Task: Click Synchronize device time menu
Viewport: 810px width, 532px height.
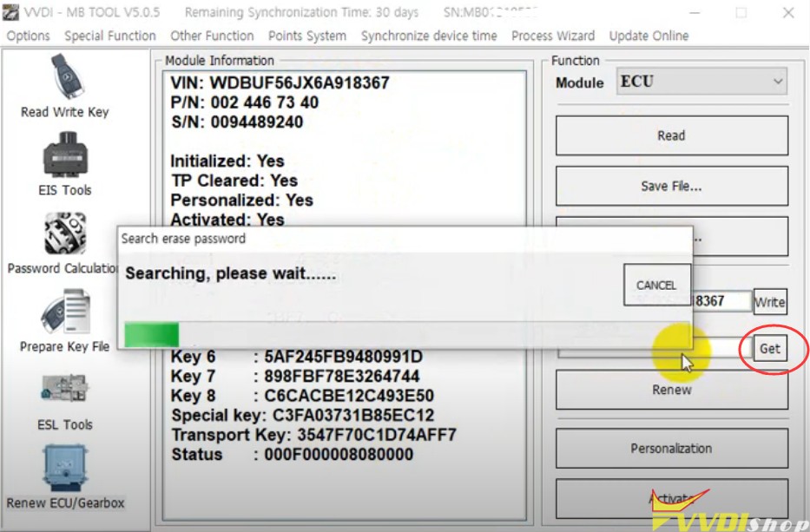Action: pos(429,36)
